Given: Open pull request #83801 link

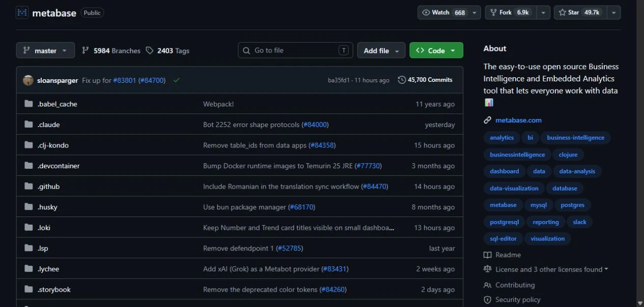Looking at the screenshot, I should [x=124, y=80].
